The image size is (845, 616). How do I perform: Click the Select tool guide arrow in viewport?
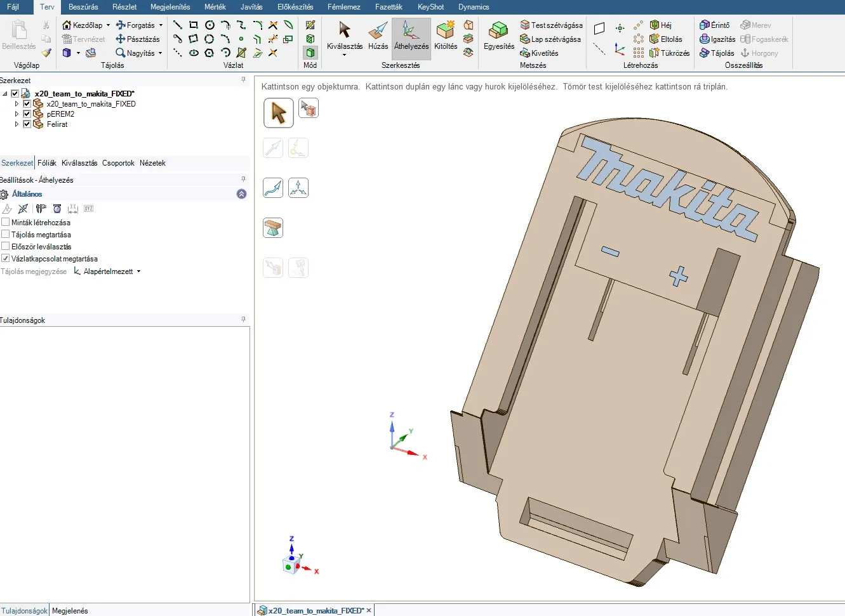pos(279,113)
